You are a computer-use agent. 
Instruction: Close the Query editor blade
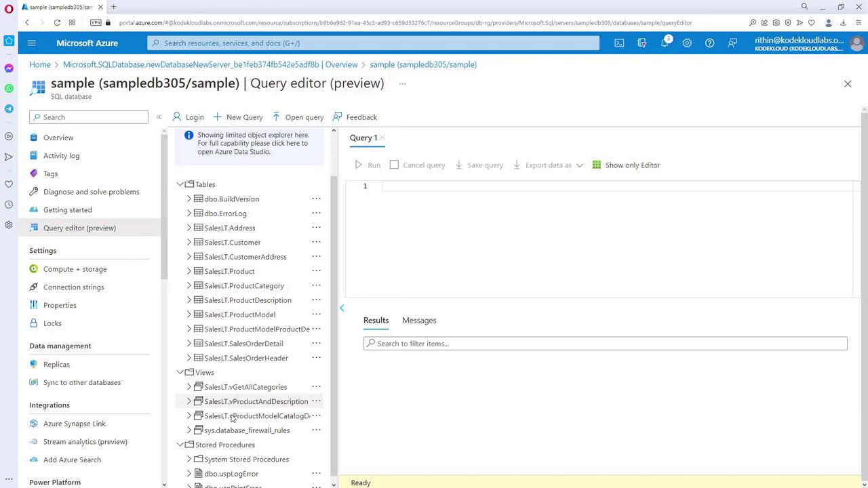click(x=848, y=83)
